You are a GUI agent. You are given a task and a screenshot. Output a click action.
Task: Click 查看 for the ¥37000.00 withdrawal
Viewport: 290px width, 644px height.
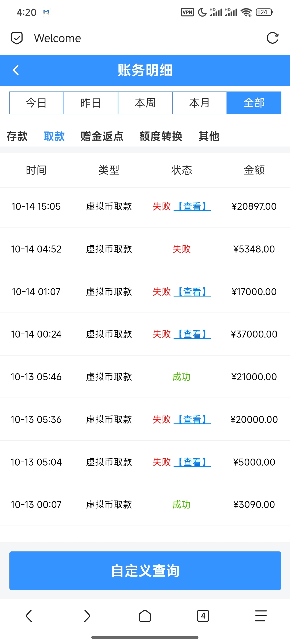pyautogui.click(x=192, y=334)
